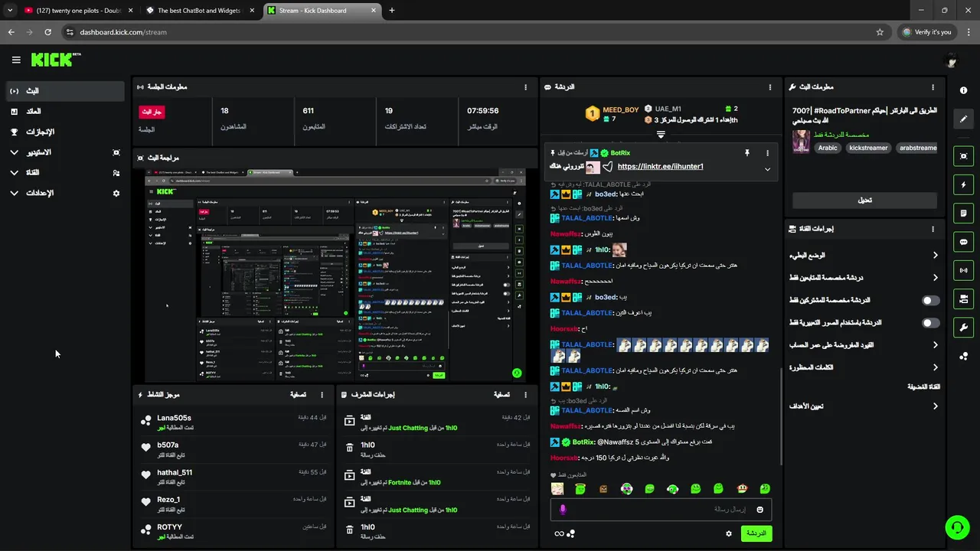Click the chat panel scrollbar
The image size is (980, 551).
click(x=780, y=417)
